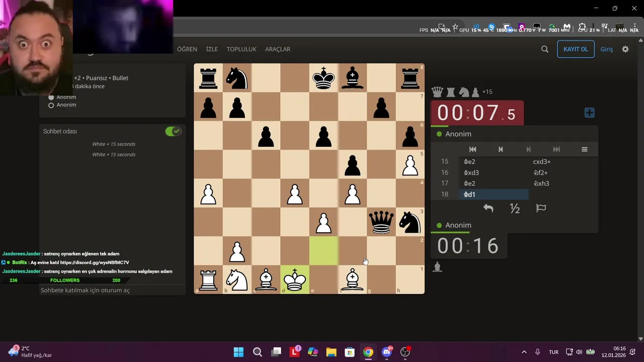The width and height of the screenshot is (644, 362).
Task: Give opponent more time with plus icon
Action: point(589,113)
